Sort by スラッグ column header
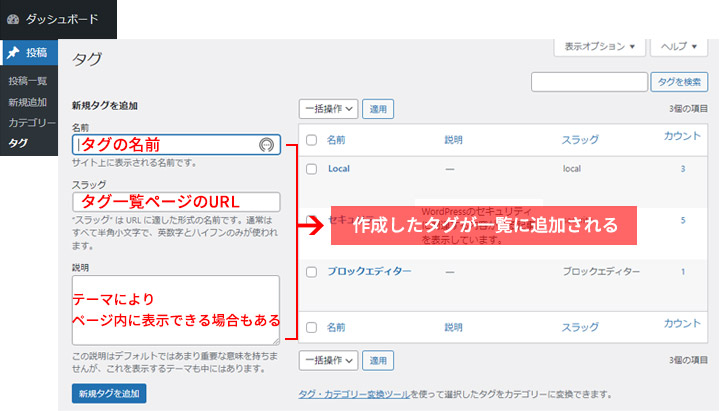This screenshot has width=720, height=411. pos(580,140)
